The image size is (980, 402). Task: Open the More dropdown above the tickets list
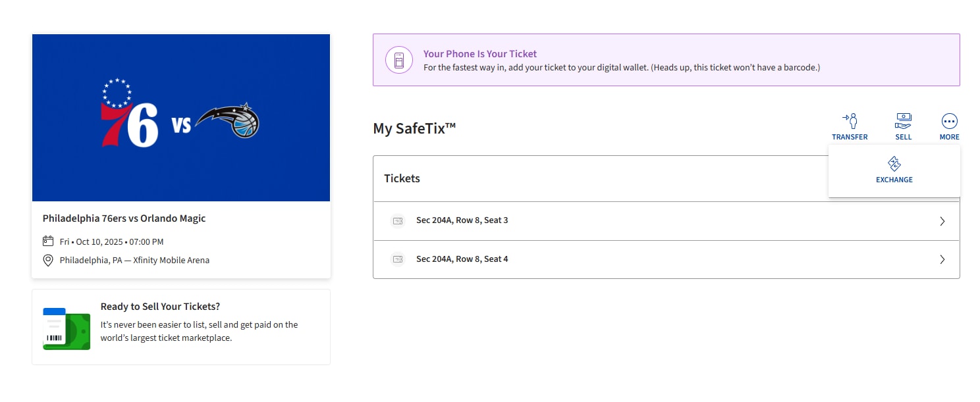pyautogui.click(x=949, y=126)
